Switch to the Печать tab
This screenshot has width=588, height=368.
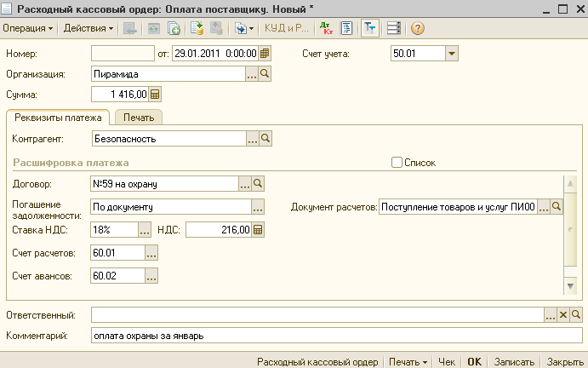point(139,118)
